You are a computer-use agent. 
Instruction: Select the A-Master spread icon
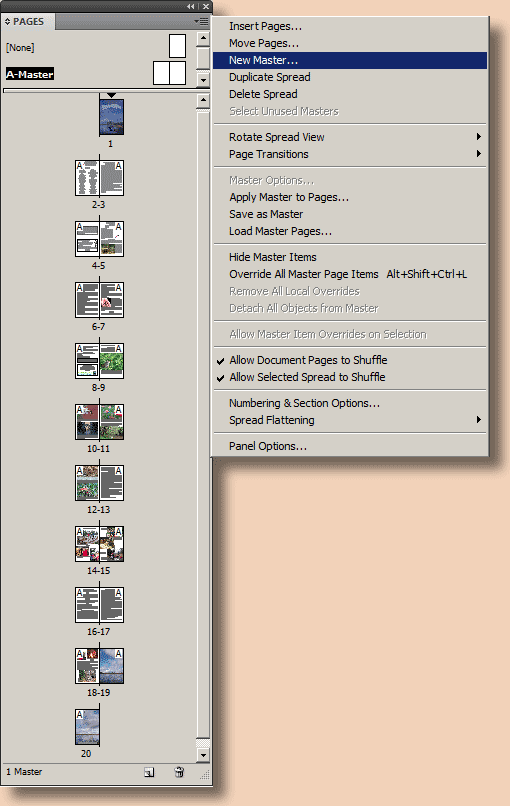coord(169,73)
